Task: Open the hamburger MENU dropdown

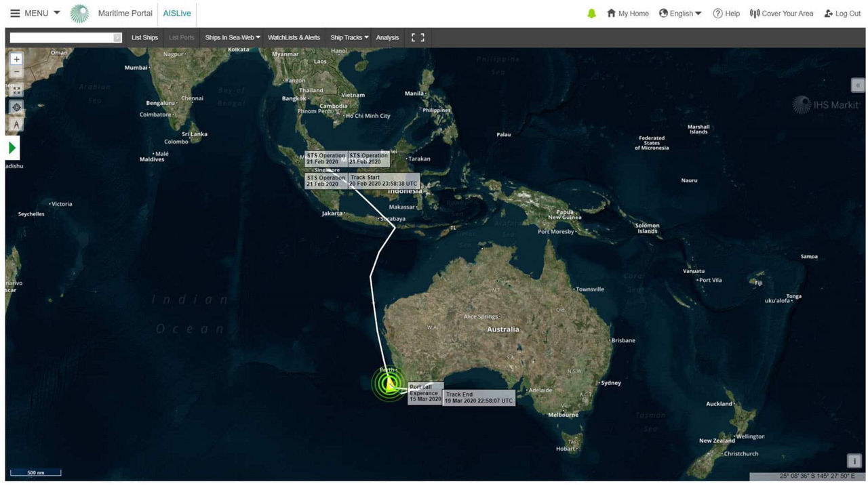Action: click(x=35, y=14)
